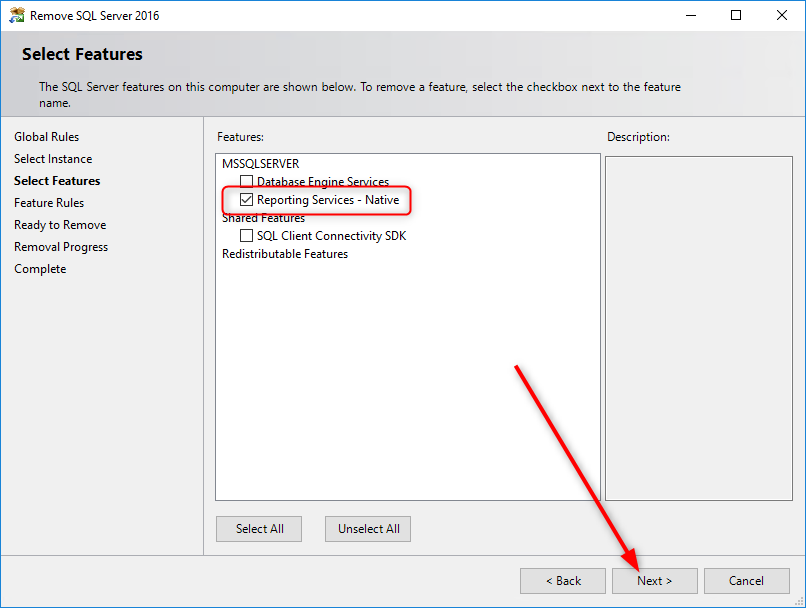Click the Reporting Services - Native label
Image resolution: width=806 pixels, height=608 pixels.
328,199
